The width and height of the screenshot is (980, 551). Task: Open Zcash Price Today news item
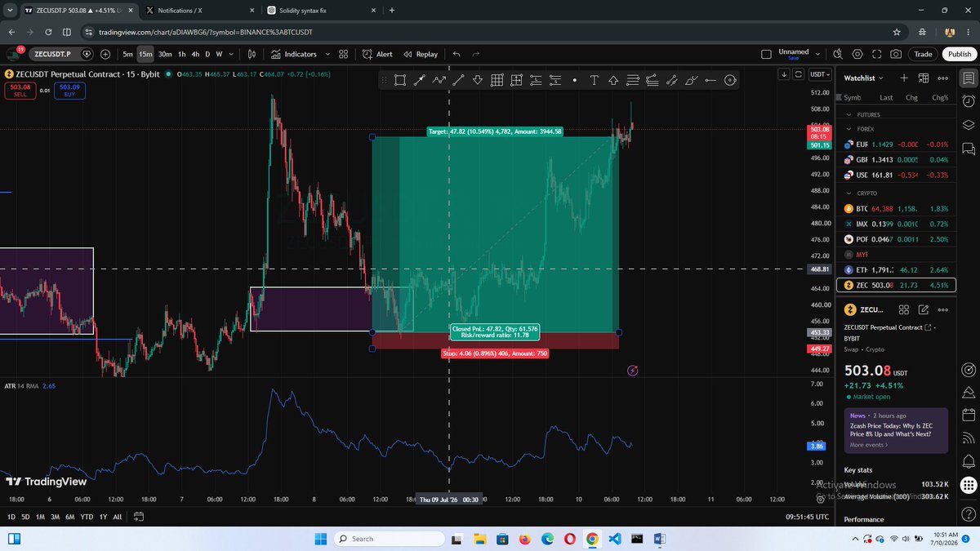point(896,429)
